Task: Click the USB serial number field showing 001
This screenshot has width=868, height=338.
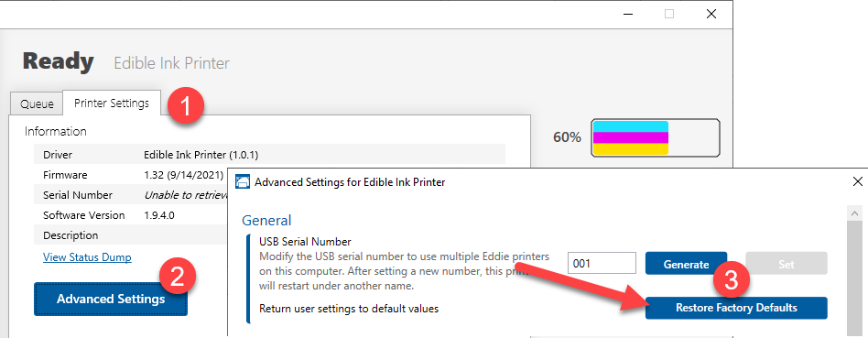Action: pos(602,263)
